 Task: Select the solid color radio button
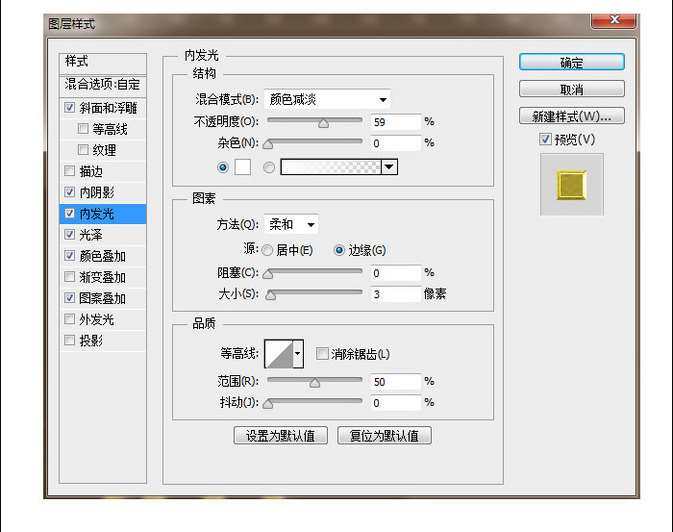pyautogui.click(x=223, y=167)
